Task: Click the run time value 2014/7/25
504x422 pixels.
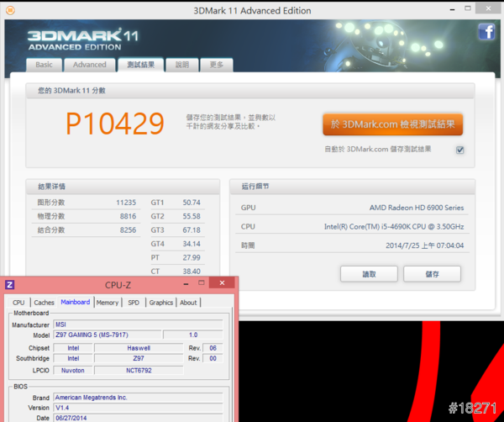Action: pos(424,245)
